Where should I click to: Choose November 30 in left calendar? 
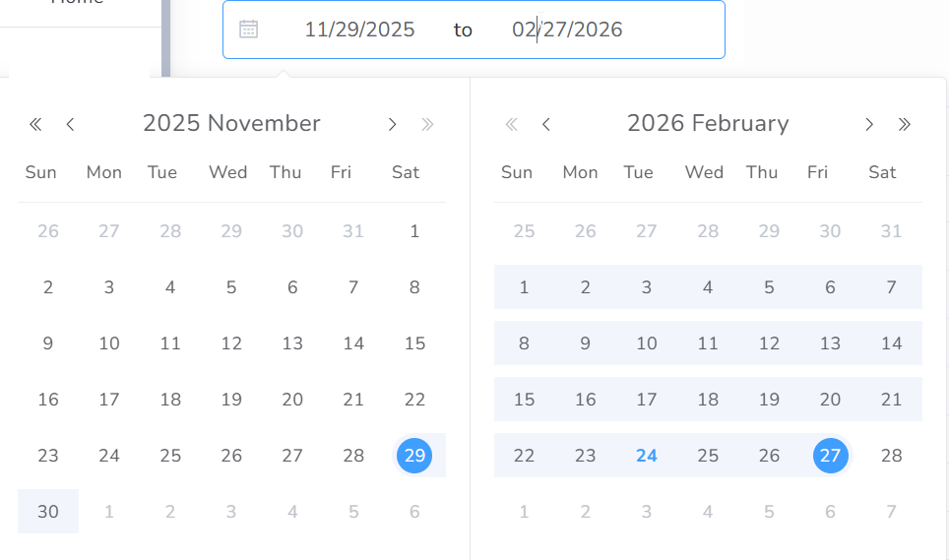[x=48, y=512]
